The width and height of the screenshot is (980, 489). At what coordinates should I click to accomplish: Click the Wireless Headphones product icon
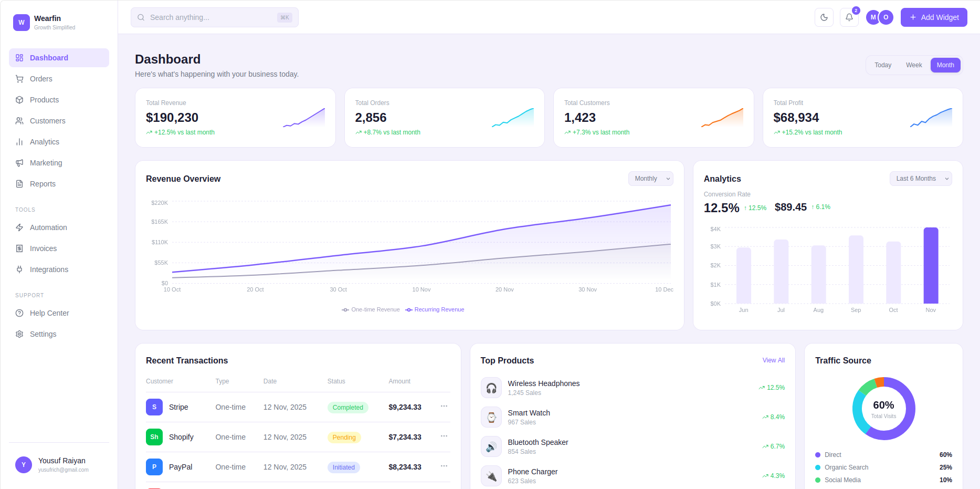coord(491,388)
